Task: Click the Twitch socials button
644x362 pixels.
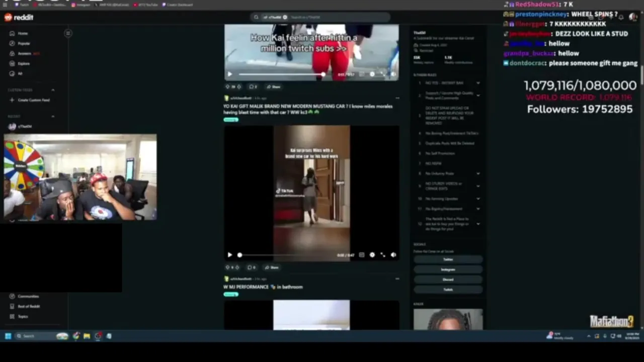Action: (448, 290)
